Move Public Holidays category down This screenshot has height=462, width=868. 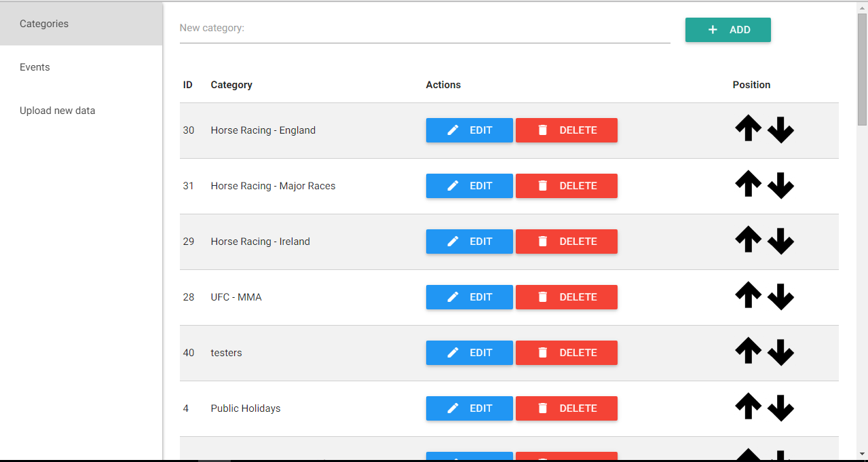(x=780, y=408)
